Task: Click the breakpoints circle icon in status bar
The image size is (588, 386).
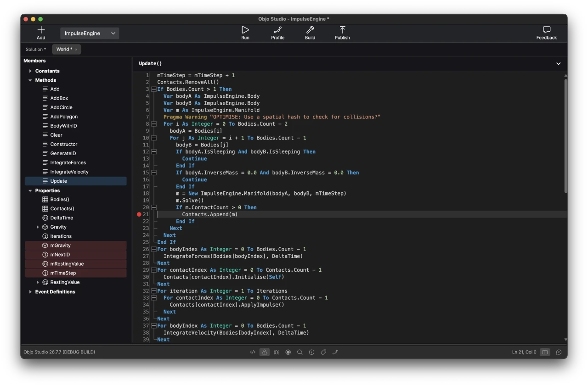Action: coord(288,352)
